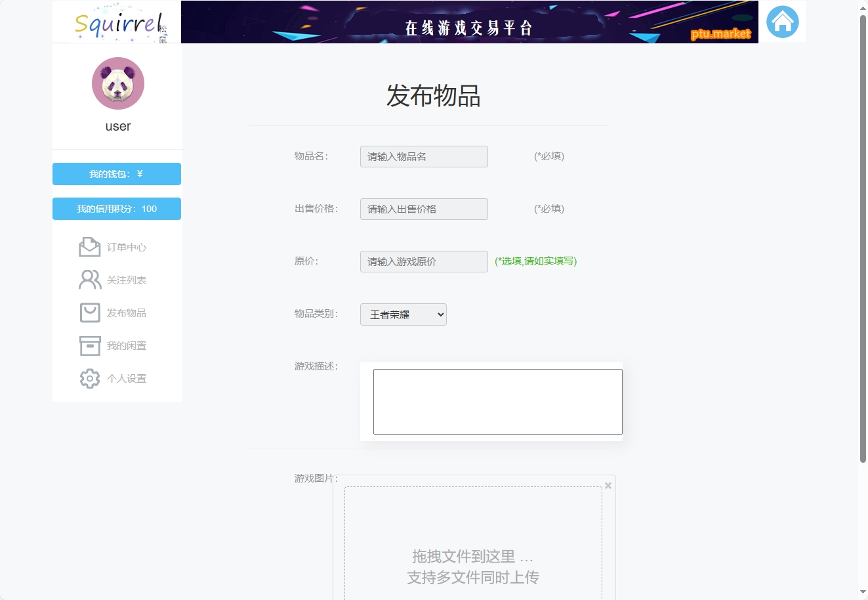The image size is (868, 600).
Task: Click the panda user avatar
Action: [x=117, y=83]
